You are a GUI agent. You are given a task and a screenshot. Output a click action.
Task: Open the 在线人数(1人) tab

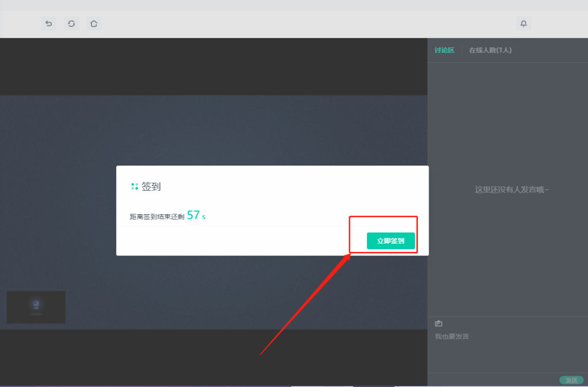(x=490, y=50)
